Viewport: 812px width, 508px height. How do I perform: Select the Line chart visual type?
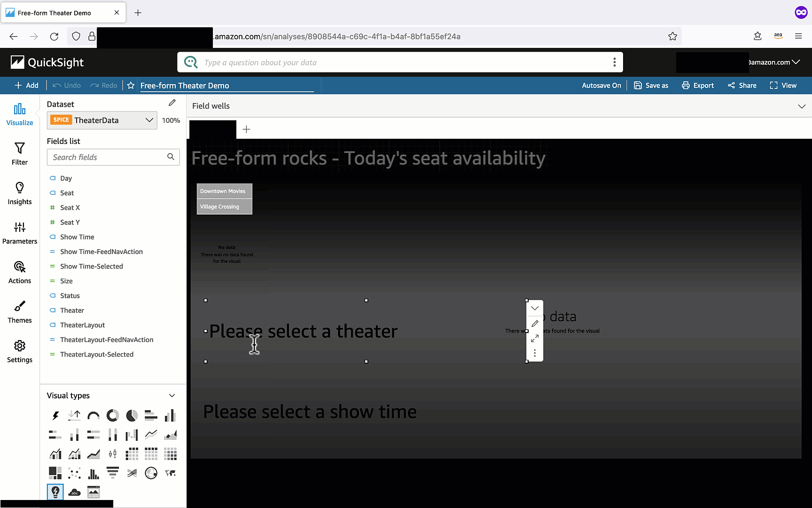pos(151,435)
